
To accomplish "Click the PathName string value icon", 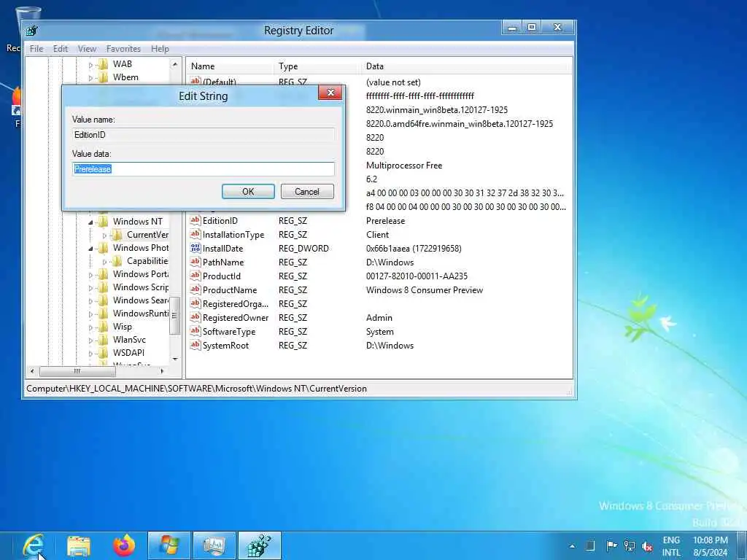I will (196, 262).
